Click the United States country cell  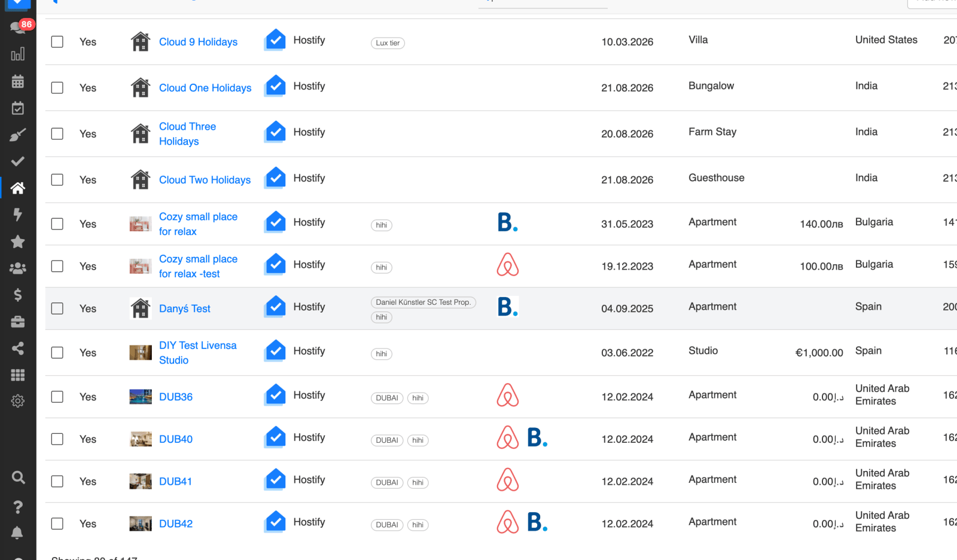click(886, 39)
